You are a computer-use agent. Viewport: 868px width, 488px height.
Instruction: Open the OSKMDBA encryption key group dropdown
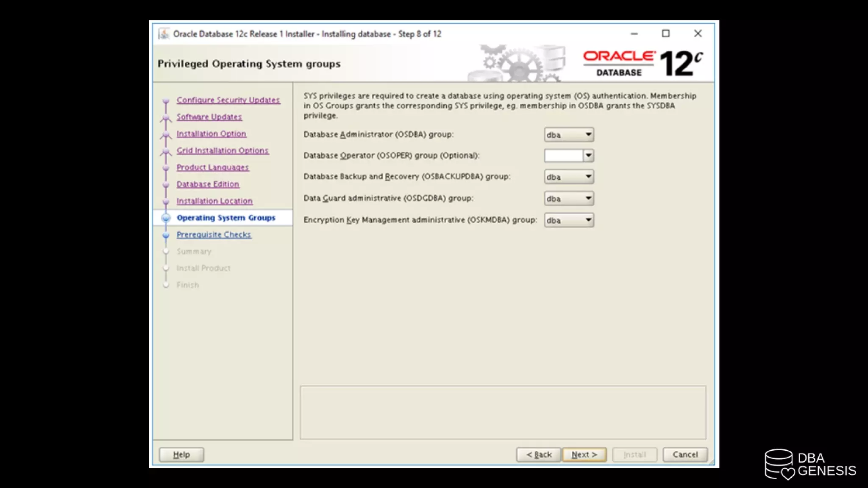coord(569,220)
